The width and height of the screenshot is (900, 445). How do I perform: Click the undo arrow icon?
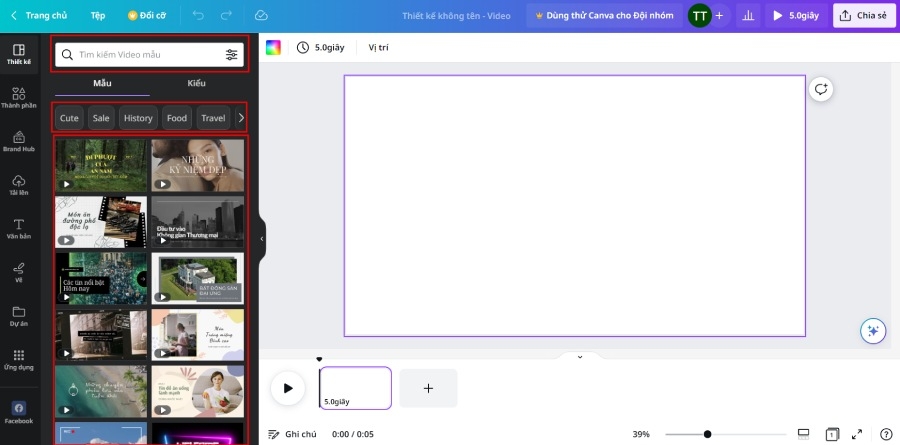point(198,16)
